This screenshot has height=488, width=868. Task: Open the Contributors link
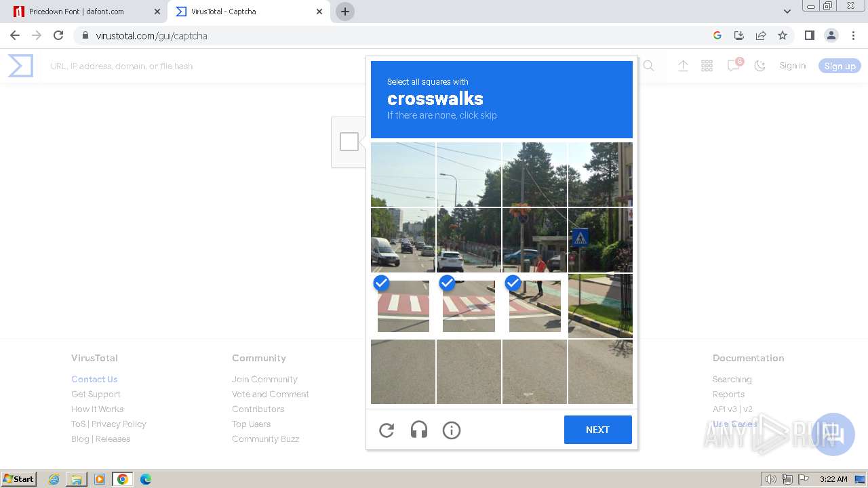click(258, 409)
